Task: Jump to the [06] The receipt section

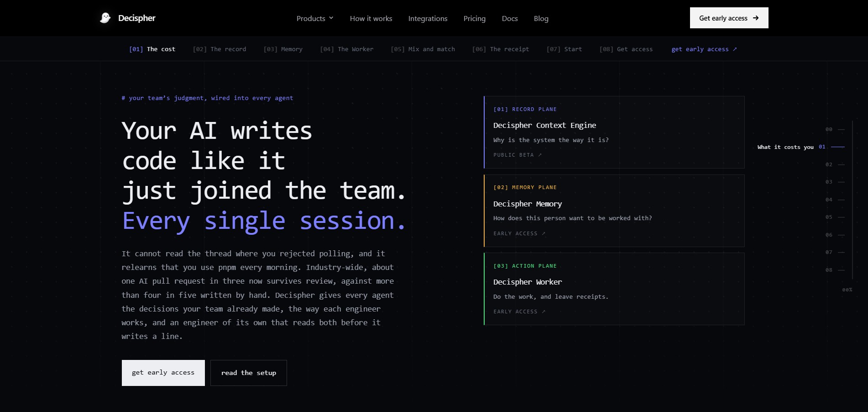Action: coord(501,49)
